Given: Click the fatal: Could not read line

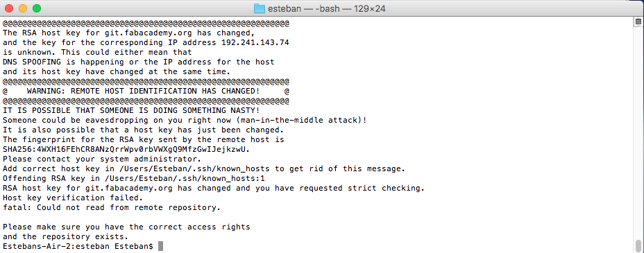Looking at the screenshot, I should [111, 207].
